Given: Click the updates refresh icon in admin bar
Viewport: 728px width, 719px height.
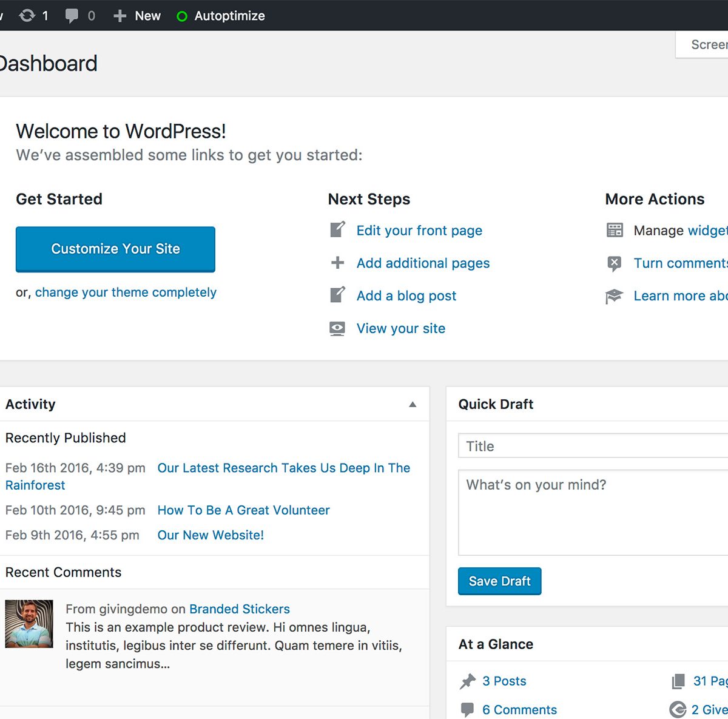Looking at the screenshot, I should pos(27,15).
